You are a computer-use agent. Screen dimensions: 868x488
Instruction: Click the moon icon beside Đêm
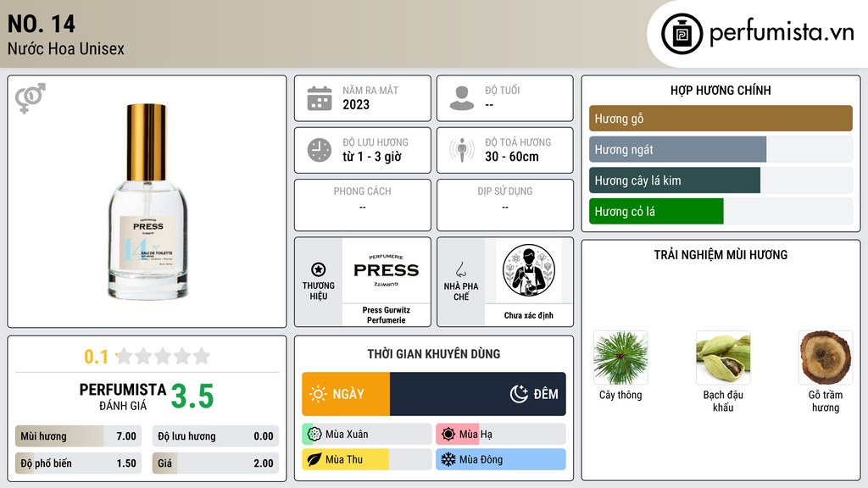[x=519, y=394]
